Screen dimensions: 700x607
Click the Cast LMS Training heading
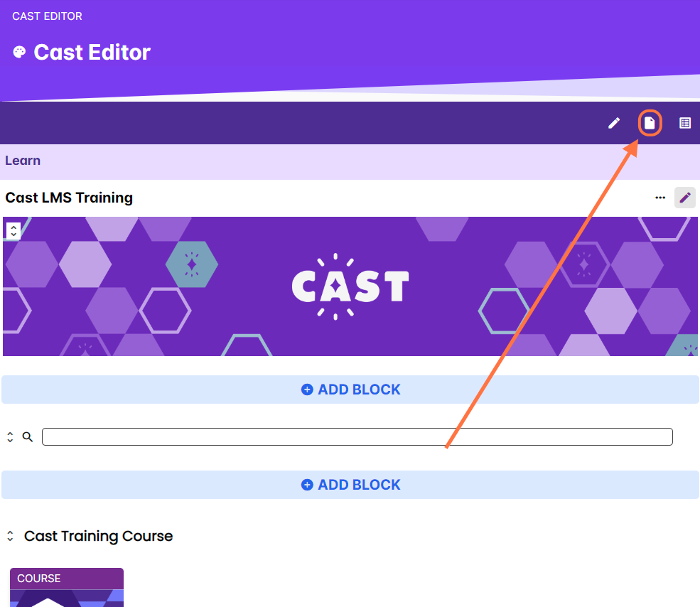tap(69, 198)
